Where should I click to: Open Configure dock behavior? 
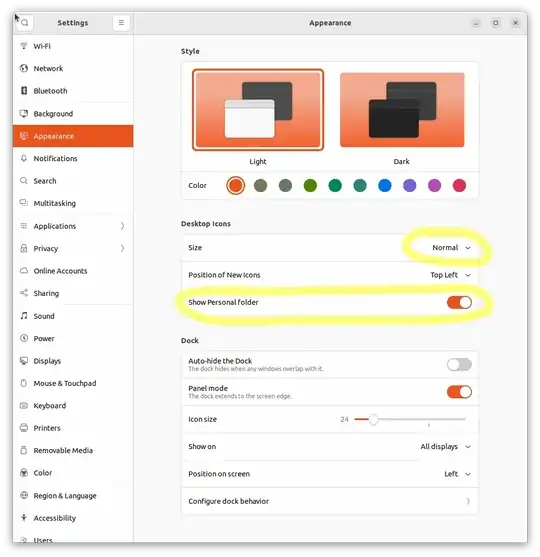pos(330,501)
